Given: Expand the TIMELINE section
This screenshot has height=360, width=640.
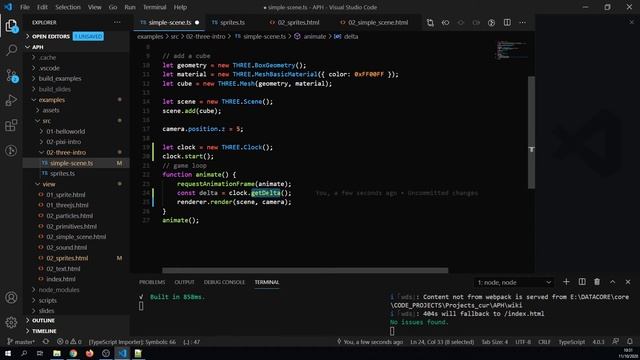Looking at the screenshot, I should (x=44, y=331).
